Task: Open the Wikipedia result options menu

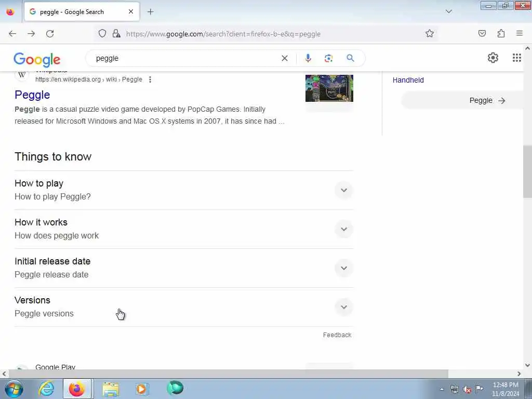Action: (x=150, y=79)
